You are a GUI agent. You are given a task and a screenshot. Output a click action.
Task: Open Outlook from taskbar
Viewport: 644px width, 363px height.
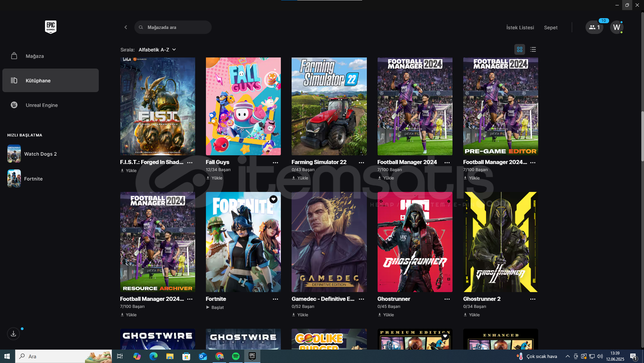(x=203, y=356)
